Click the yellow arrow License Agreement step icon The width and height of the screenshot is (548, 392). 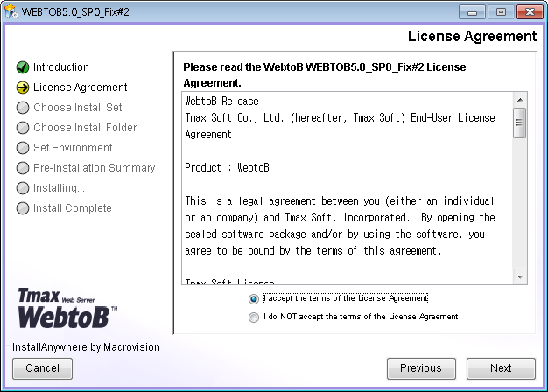pyautogui.click(x=23, y=87)
